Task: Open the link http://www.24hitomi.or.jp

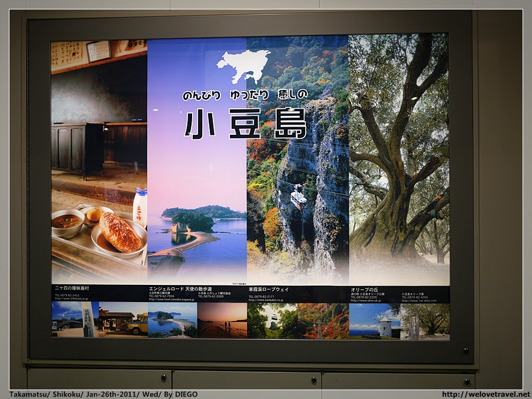Action: pos(72,299)
